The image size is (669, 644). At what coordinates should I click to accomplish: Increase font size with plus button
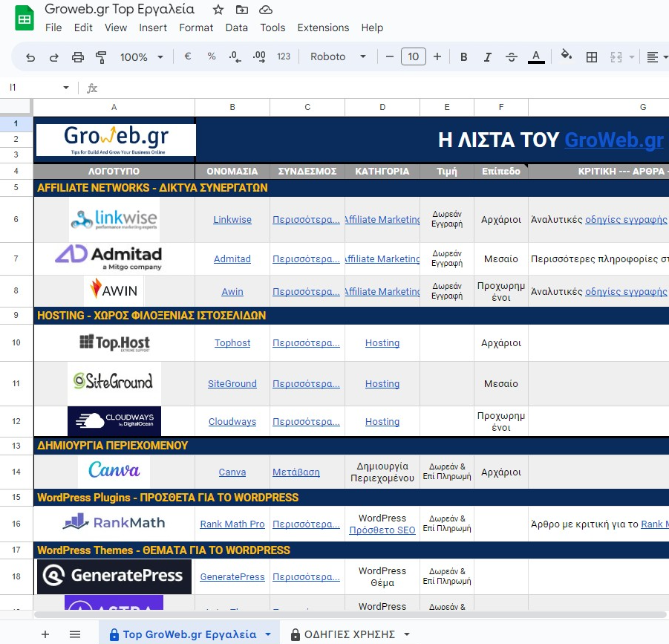(437, 56)
